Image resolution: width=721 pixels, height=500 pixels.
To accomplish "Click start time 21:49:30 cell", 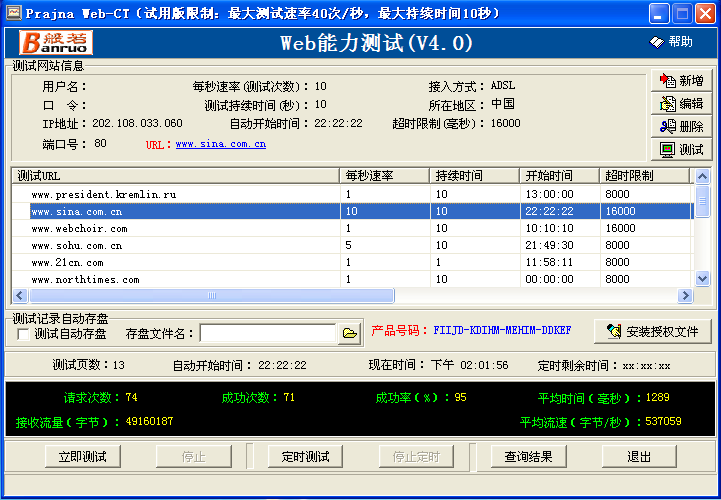I will click(x=549, y=245).
